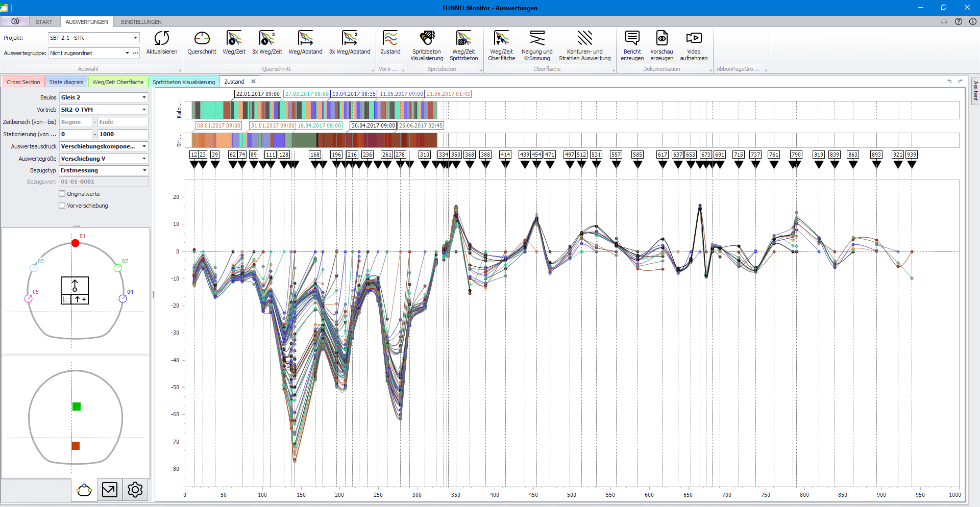Screen dimensions: 980x507
Task: Click the ellipsis button beside Auswertegruppe
Action: point(135,53)
